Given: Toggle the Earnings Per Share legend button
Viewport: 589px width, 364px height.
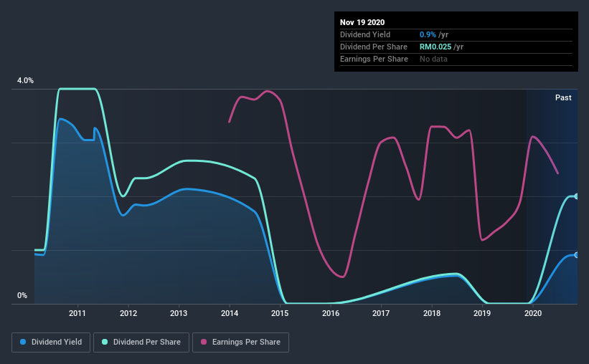Looking at the screenshot, I should coord(240,343).
